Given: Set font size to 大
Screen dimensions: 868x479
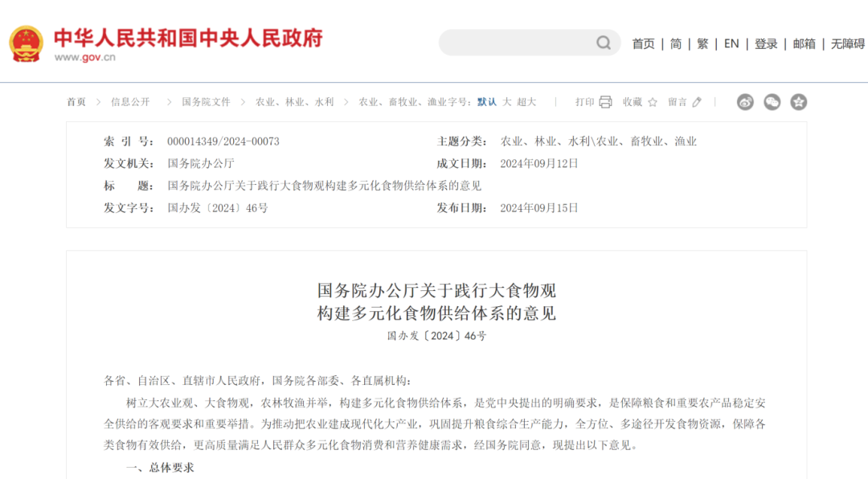Looking at the screenshot, I should (x=507, y=102).
